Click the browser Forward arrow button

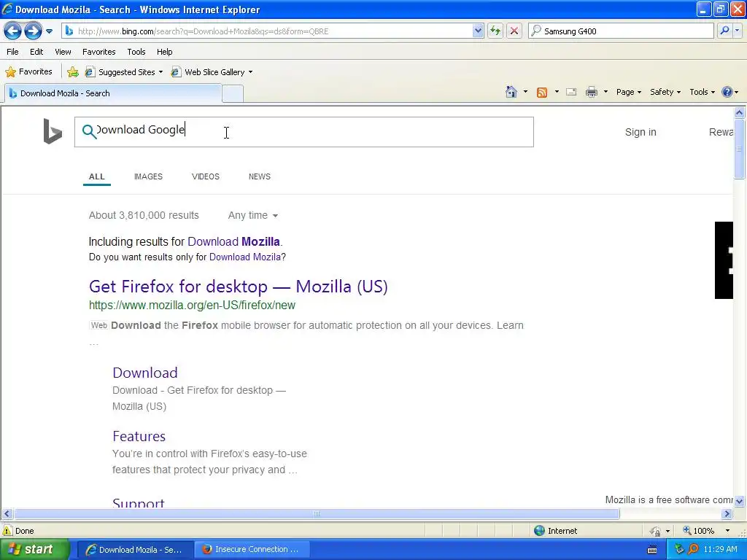(33, 31)
